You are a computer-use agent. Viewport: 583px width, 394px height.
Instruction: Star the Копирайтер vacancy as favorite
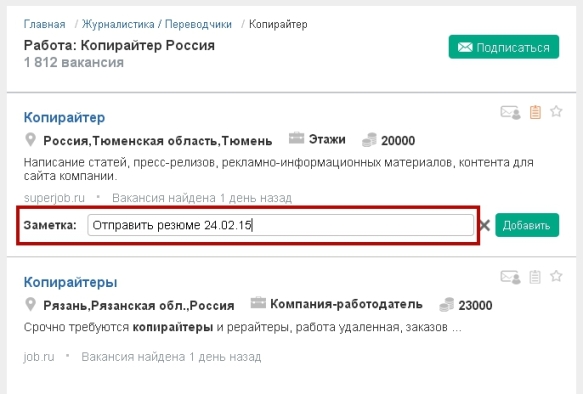[556, 111]
